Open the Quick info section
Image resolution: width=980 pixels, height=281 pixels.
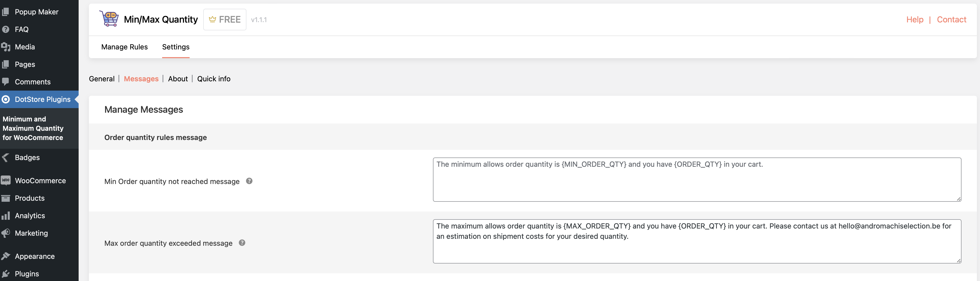pyautogui.click(x=214, y=79)
